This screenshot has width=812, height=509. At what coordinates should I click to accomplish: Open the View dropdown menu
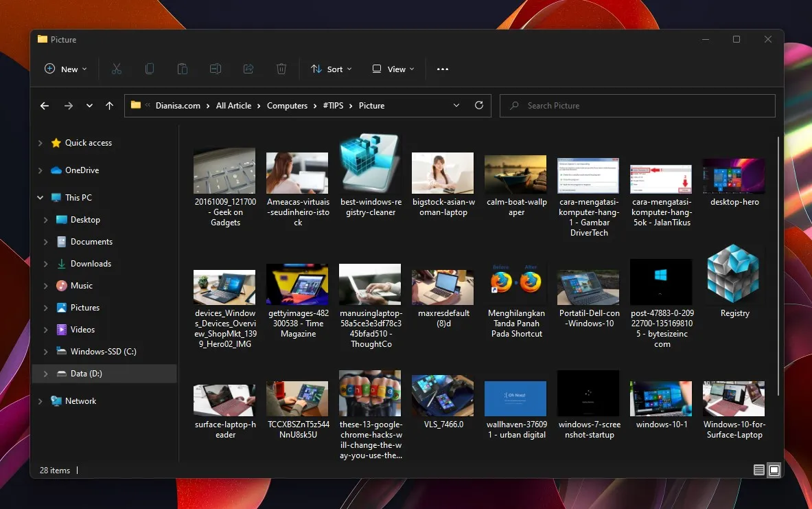coord(392,69)
